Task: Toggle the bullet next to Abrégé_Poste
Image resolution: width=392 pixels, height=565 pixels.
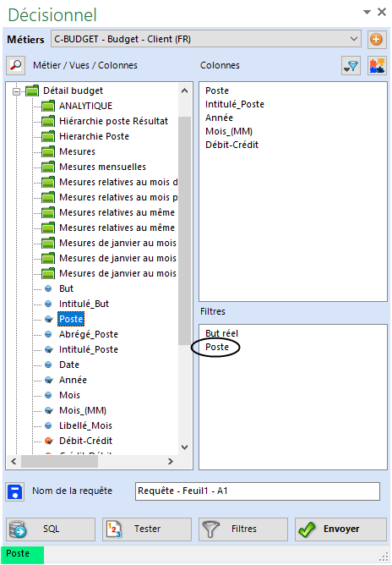Action: click(x=49, y=334)
